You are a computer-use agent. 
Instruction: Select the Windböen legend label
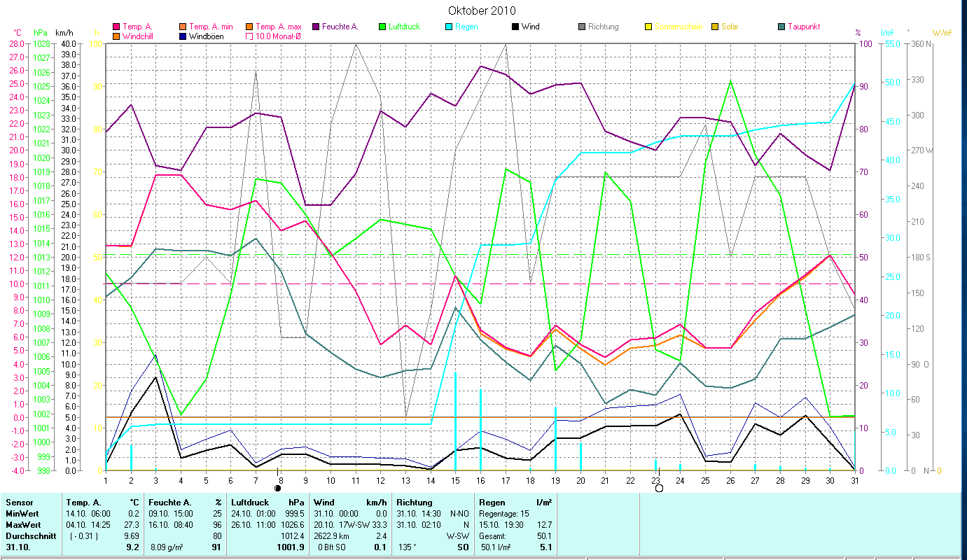click(x=207, y=36)
